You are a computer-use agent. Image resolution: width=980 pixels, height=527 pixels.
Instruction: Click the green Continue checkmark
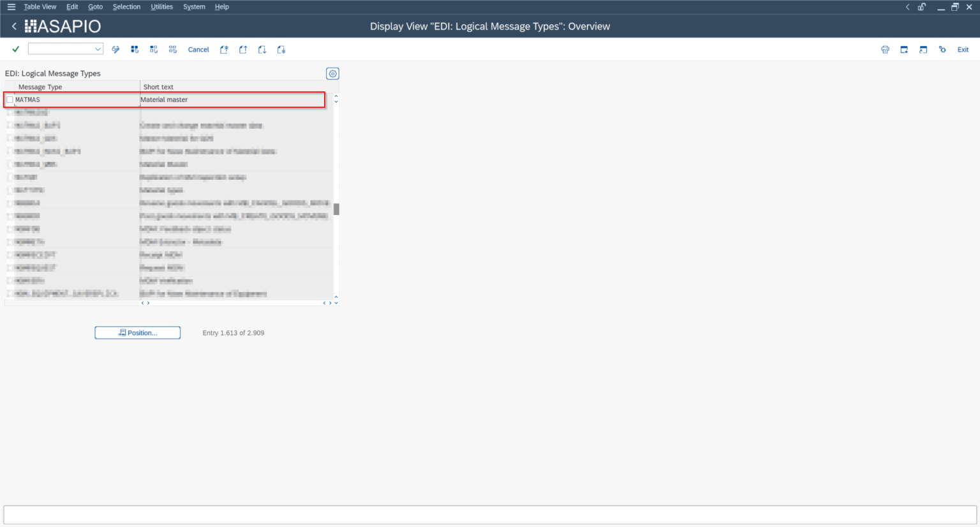point(15,48)
